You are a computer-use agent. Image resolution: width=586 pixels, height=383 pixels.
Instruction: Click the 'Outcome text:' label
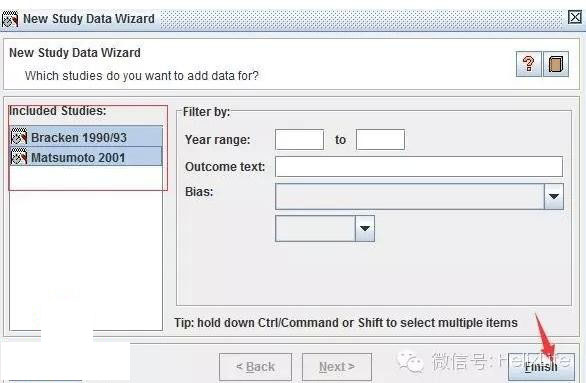tap(225, 167)
